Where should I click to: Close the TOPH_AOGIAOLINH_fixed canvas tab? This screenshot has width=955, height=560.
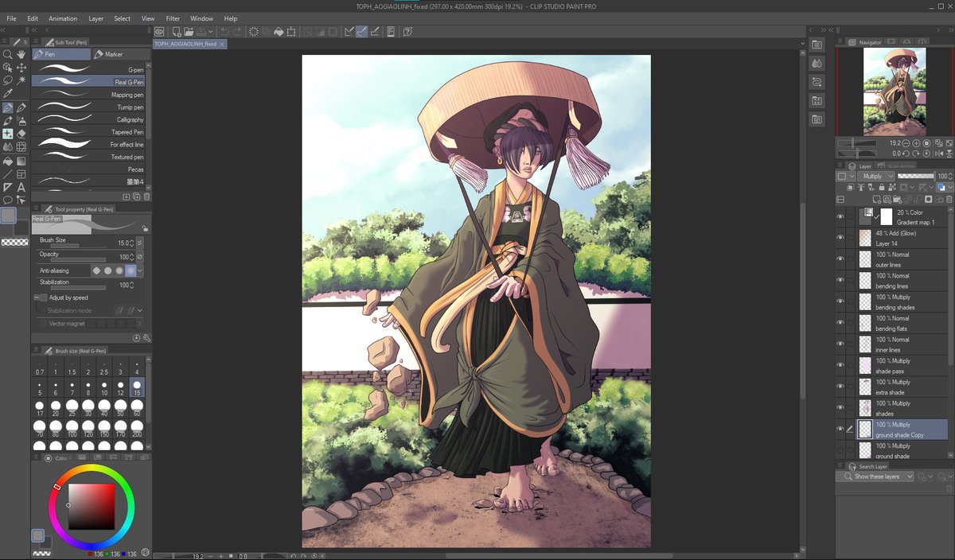coord(222,45)
